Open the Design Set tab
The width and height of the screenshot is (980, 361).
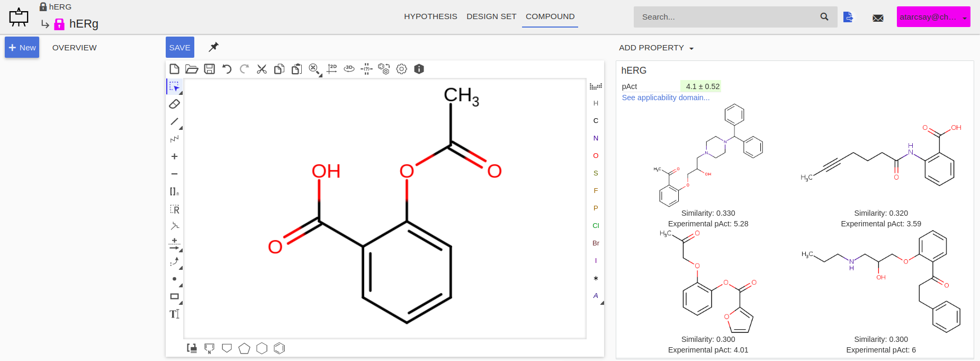491,16
